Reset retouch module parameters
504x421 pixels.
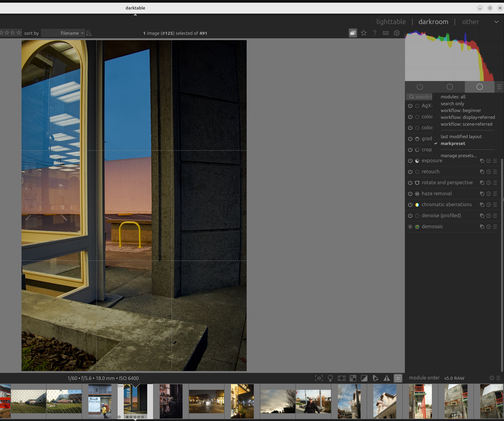489,172
